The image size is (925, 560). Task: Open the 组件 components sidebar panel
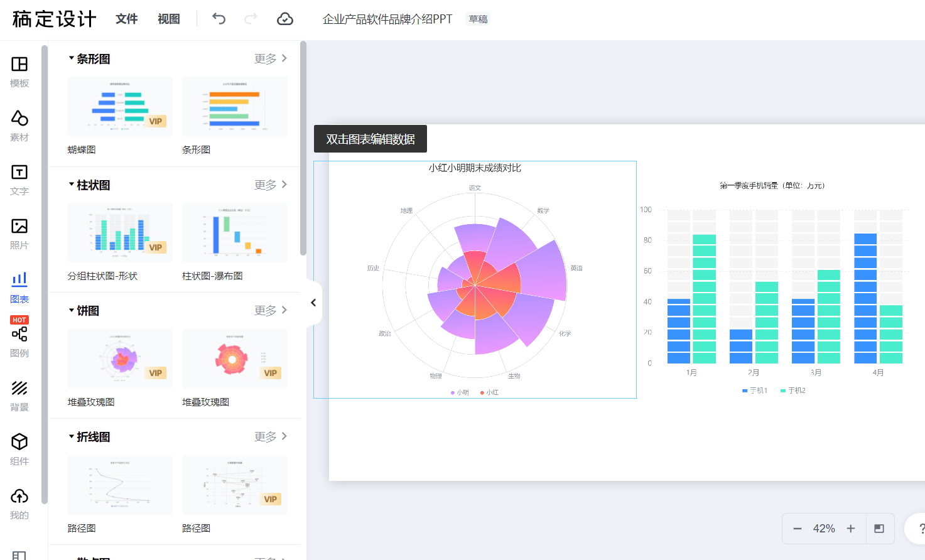[19, 450]
